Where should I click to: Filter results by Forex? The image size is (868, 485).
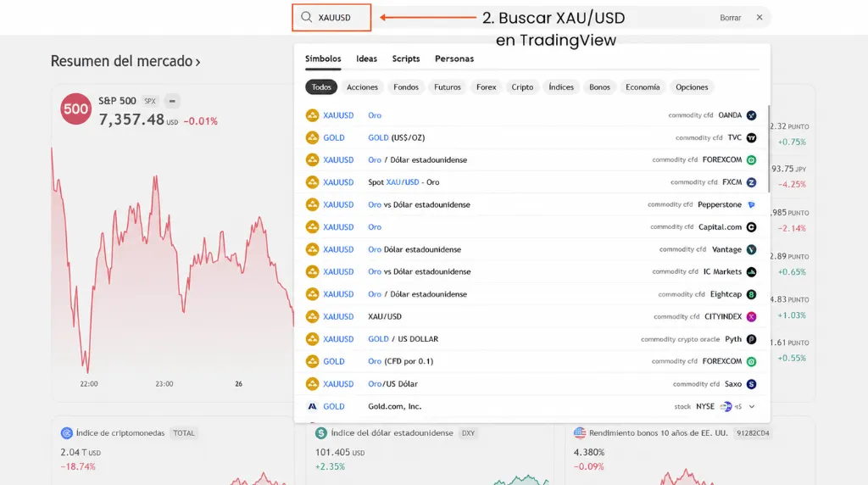point(486,87)
